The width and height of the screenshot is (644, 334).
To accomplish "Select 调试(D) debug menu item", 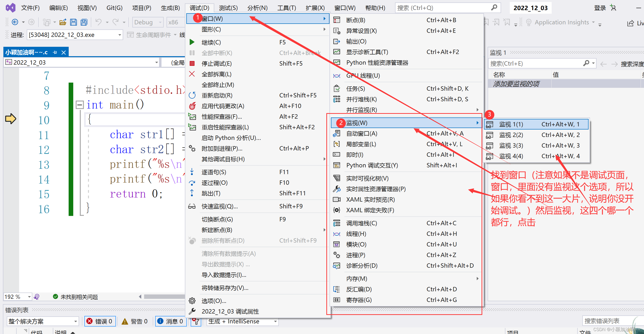I will (198, 8).
